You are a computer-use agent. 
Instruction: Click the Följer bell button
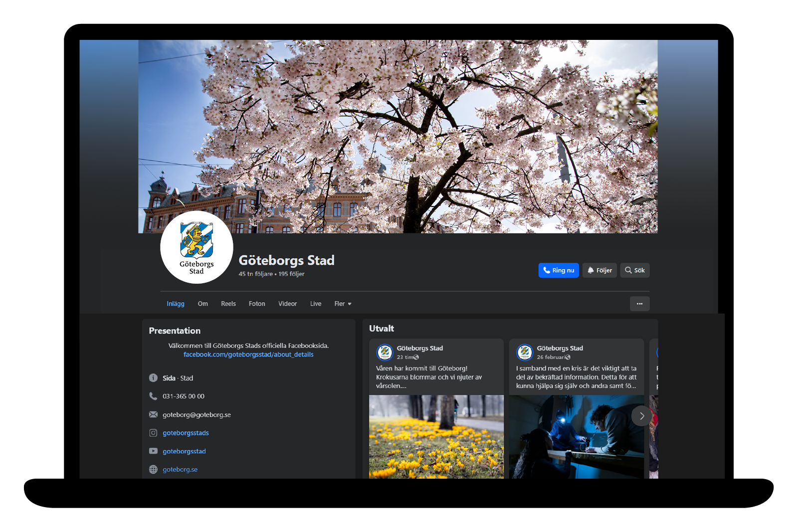[599, 270]
